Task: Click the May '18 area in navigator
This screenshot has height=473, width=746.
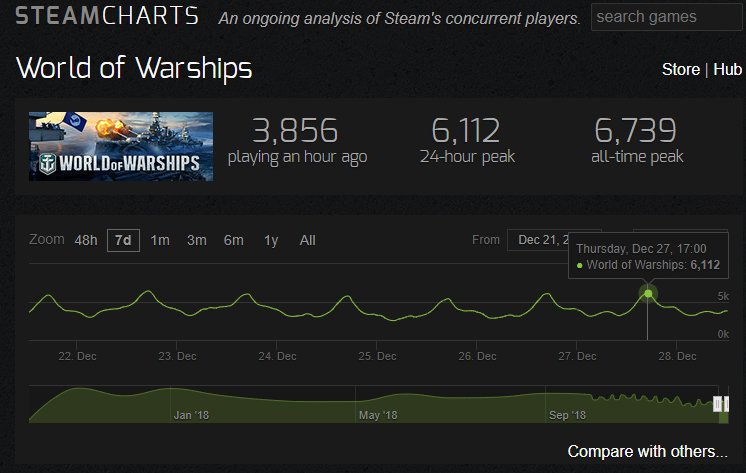Action: click(378, 415)
